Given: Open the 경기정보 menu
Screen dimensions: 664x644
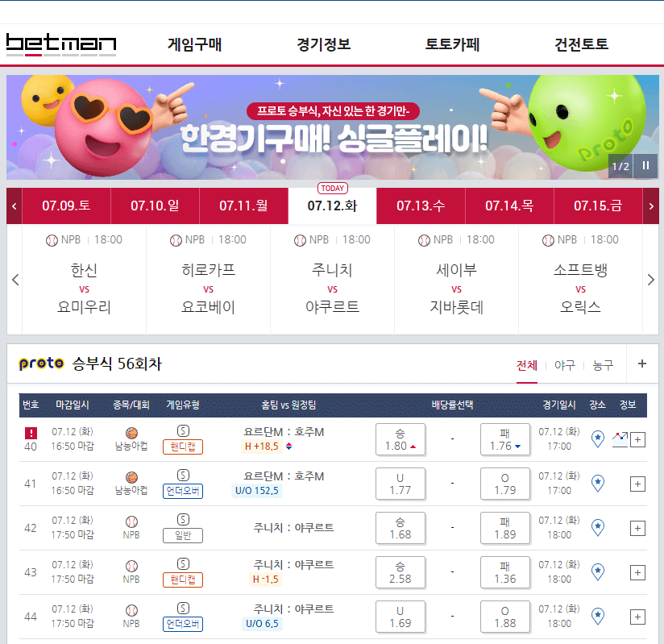Looking at the screenshot, I should [323, 44].
